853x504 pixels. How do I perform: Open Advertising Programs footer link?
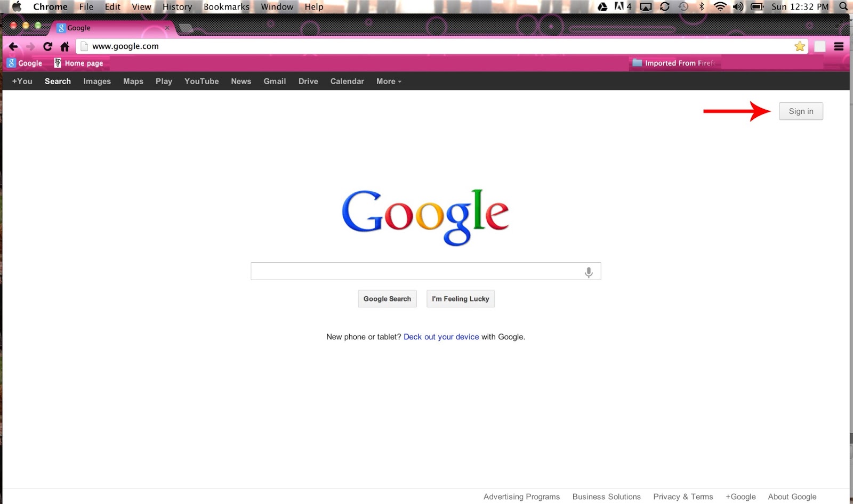coord(521,497)
